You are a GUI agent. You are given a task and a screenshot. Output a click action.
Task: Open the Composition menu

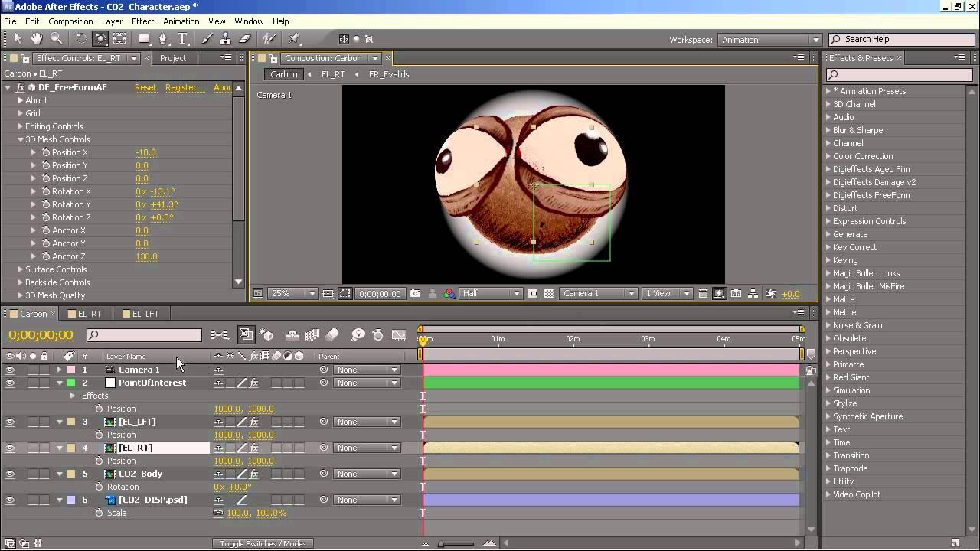click(x=70, y=21)
